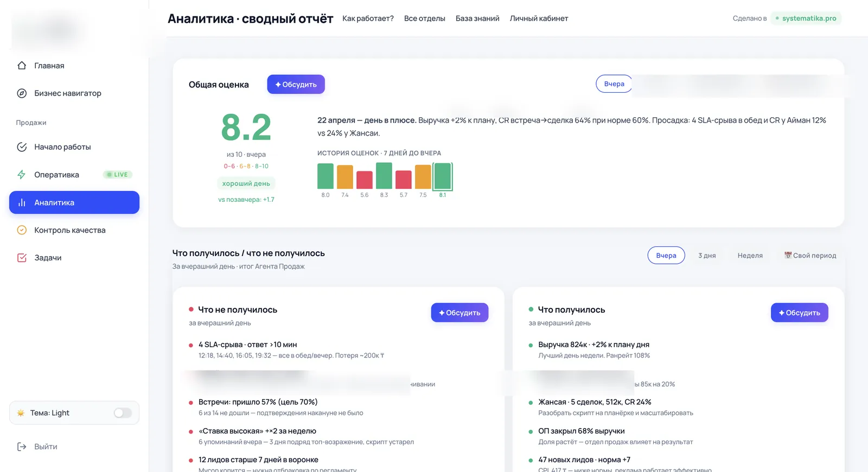Click the orange history bar labeled 7.5
The height and width of the screenshot is (472, 868).
423,177
